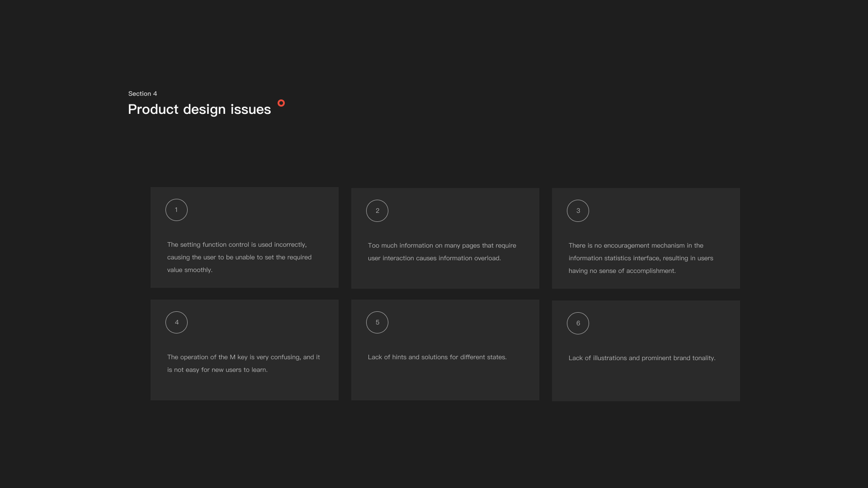Image resolution: width=868 pixels, height=488 pixels.
Task: Click the text about no encouragement mechanism
Action: tap(641, 258)
